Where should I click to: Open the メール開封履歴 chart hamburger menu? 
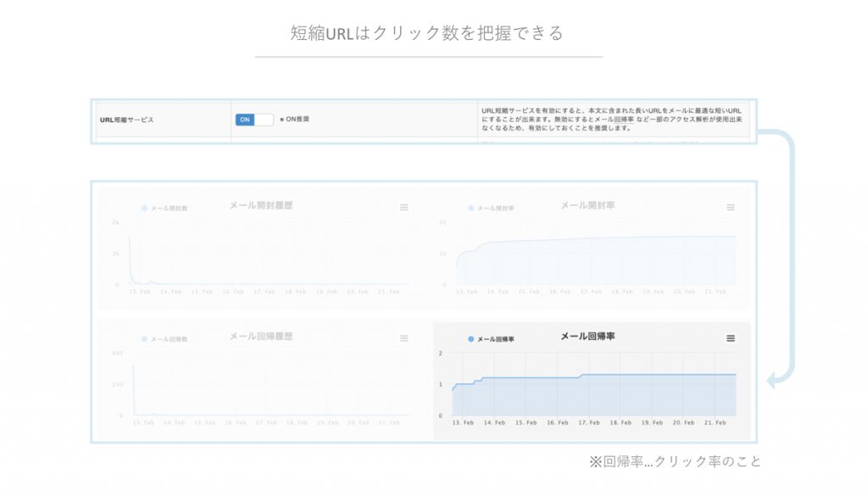pyautogui.click(x=404, y=208)
